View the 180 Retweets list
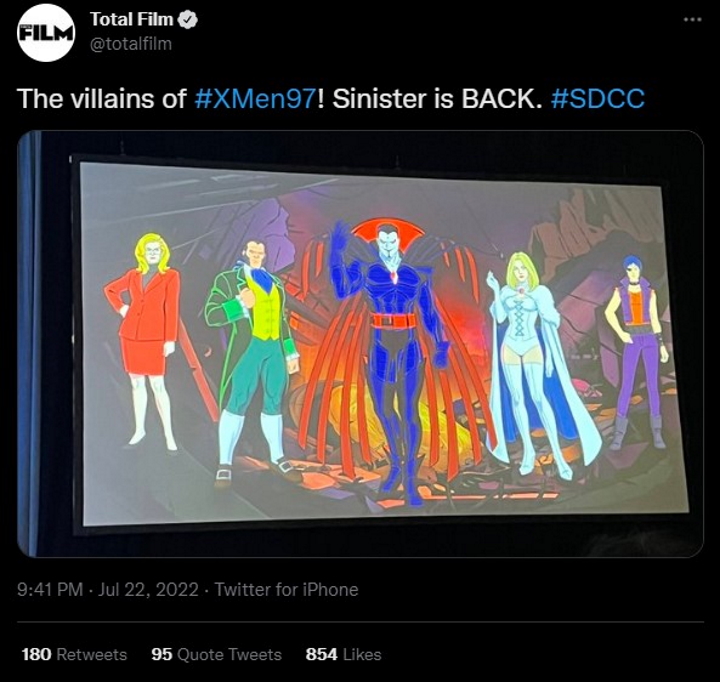This screenshot has height=682, width=720. (74, 654)
